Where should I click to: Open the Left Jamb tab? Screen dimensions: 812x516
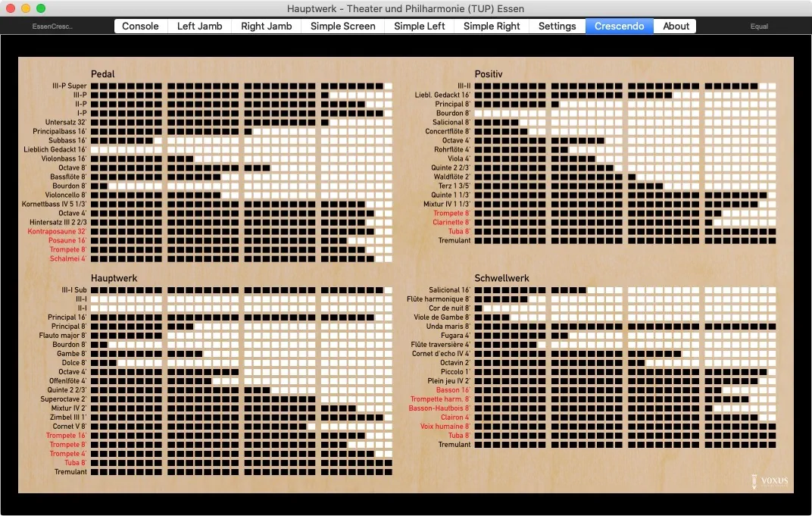coord(200,26)
